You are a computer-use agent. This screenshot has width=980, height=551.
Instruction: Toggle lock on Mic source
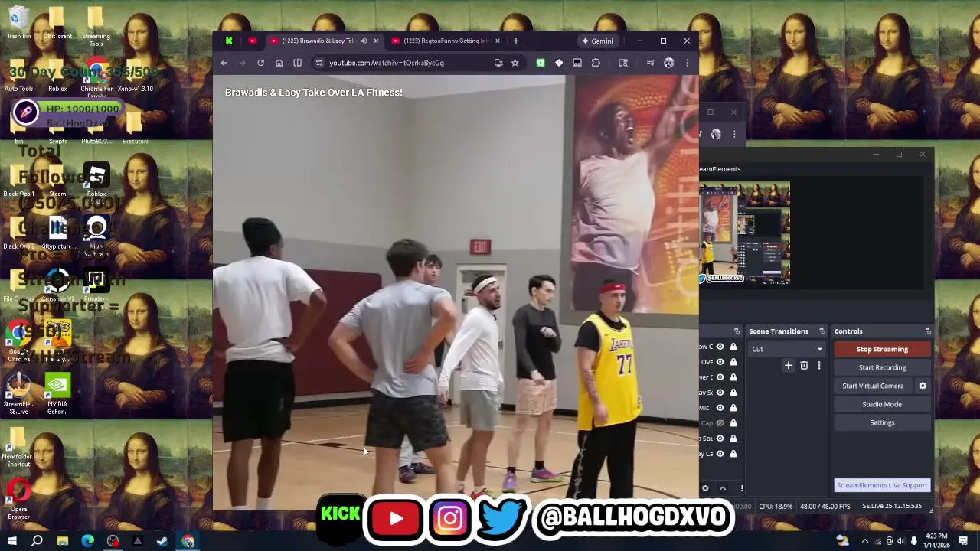click(x=733, y=408)
